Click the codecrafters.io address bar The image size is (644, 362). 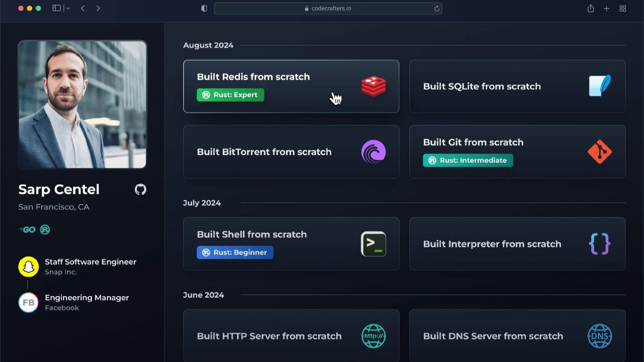pyautogui.click(x=328, y=8)
